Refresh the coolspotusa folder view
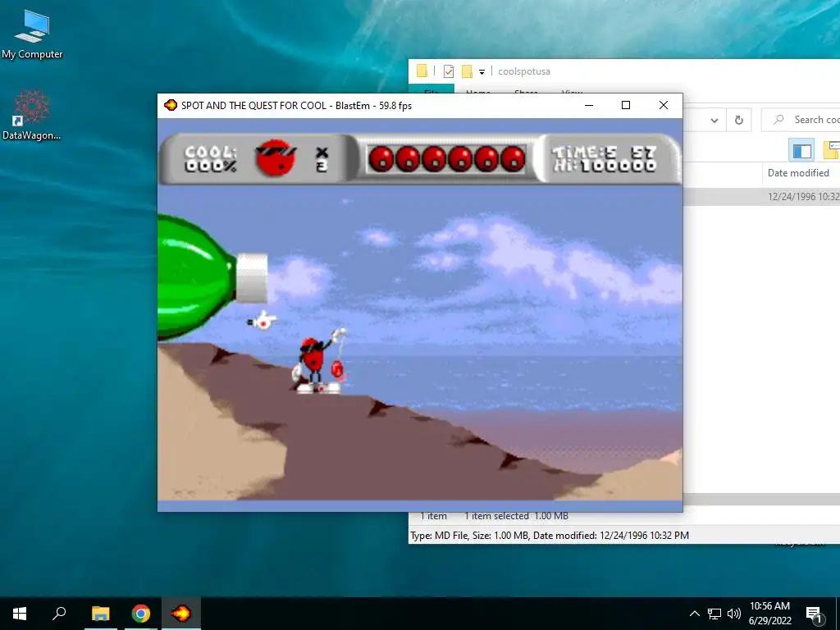 coord(739,120)
